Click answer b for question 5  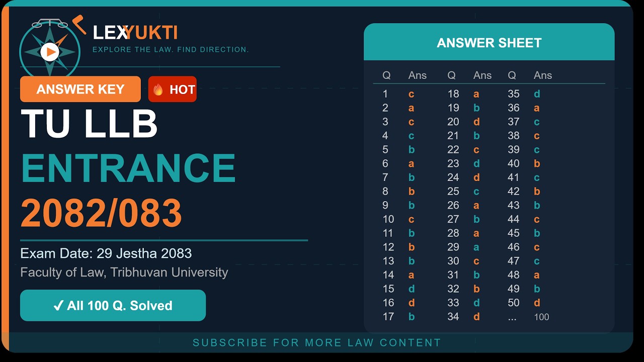412,150
